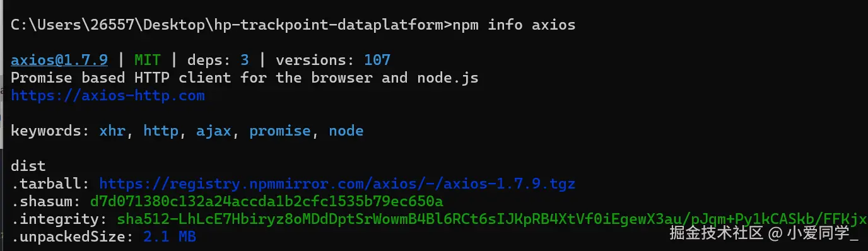
Task: Click the shasum hash value
Action: tap(267, 202)
